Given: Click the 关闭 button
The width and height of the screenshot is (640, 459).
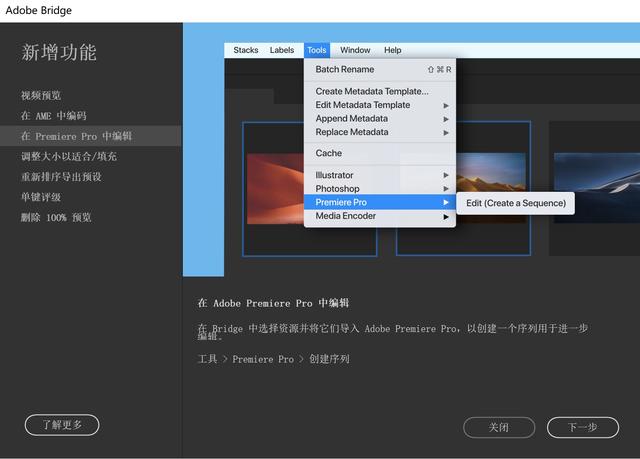Looking at the screenshot, I should tap(499, 428).
